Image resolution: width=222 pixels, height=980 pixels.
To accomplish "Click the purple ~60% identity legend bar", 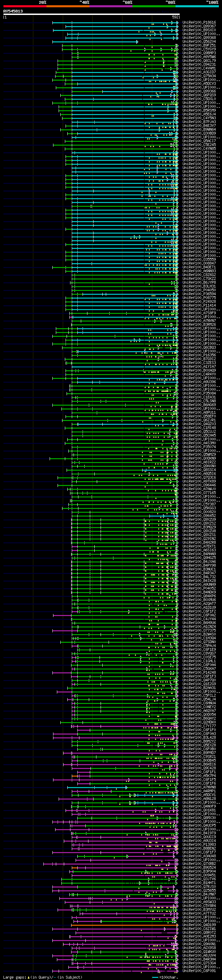I will [x=111, y=6].
